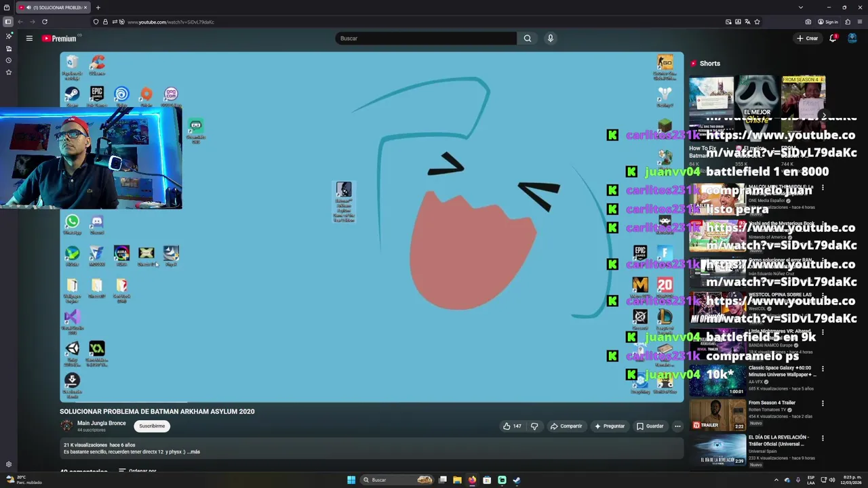
Task: Select the SOLUCIONAR PROBLEMA browser tab
Action: (54, 7)
